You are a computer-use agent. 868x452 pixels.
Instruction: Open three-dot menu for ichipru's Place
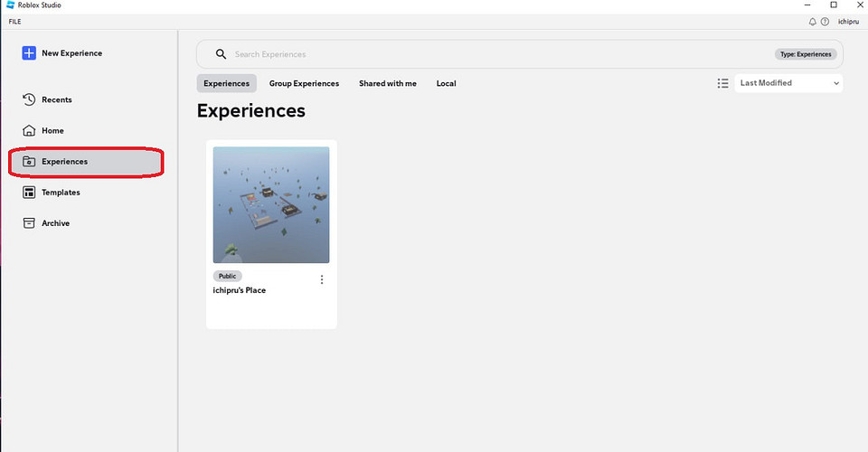pyautogui.click(x=322, y=279)
